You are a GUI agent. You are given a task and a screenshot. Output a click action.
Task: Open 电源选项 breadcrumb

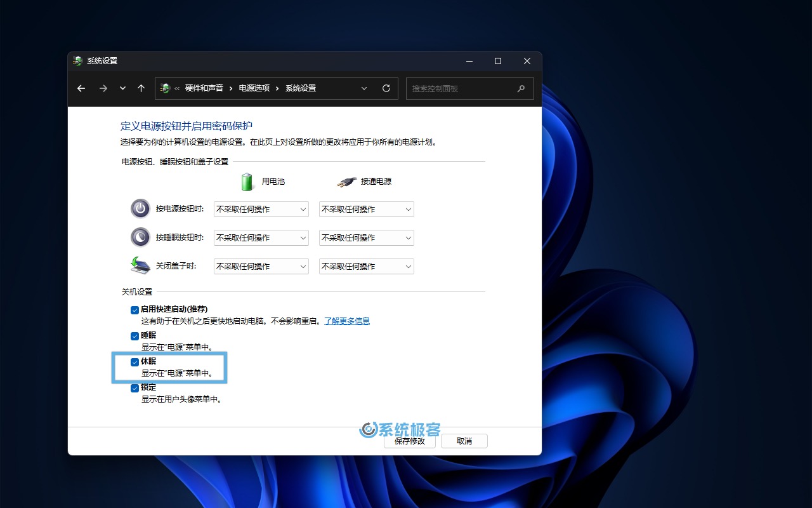click(x=254, y=88)
